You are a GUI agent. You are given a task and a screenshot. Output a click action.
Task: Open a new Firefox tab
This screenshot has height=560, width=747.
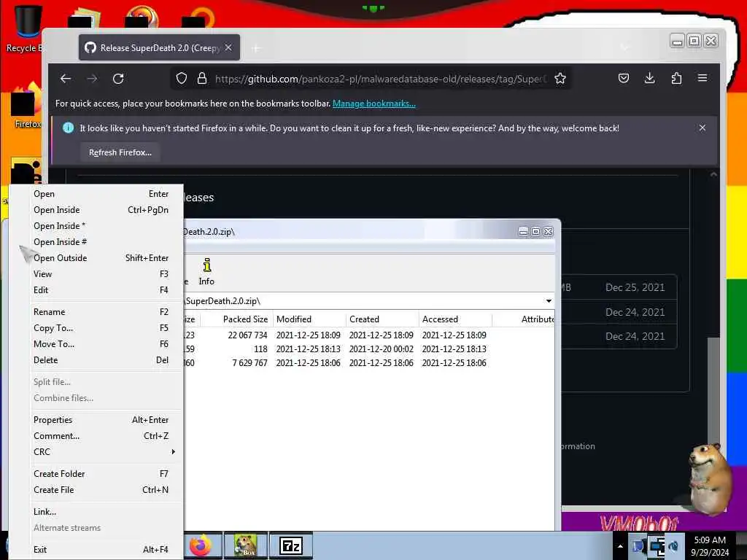[x=256, y=48]
